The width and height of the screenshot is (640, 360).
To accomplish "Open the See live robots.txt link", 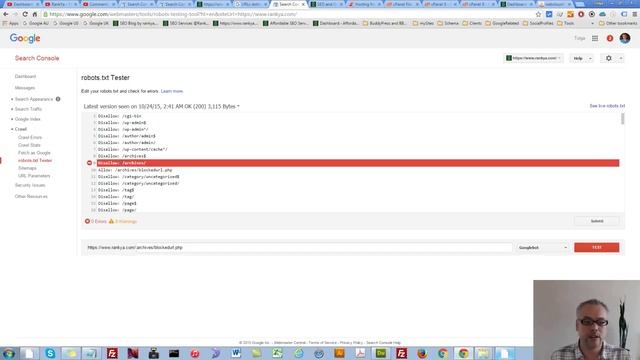I will [x=607, y=106].
